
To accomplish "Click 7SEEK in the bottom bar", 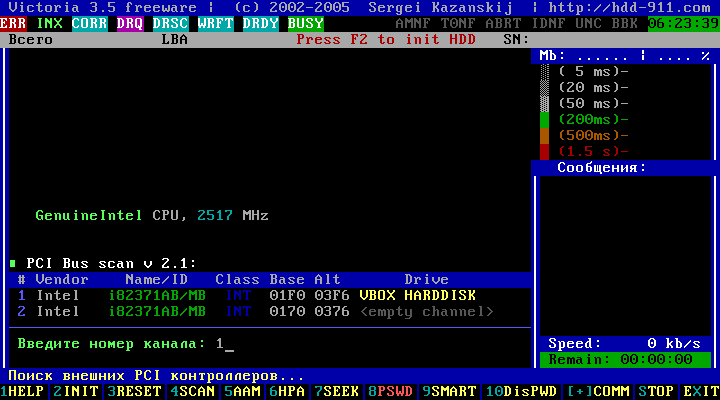I will [x=337, y=392].
